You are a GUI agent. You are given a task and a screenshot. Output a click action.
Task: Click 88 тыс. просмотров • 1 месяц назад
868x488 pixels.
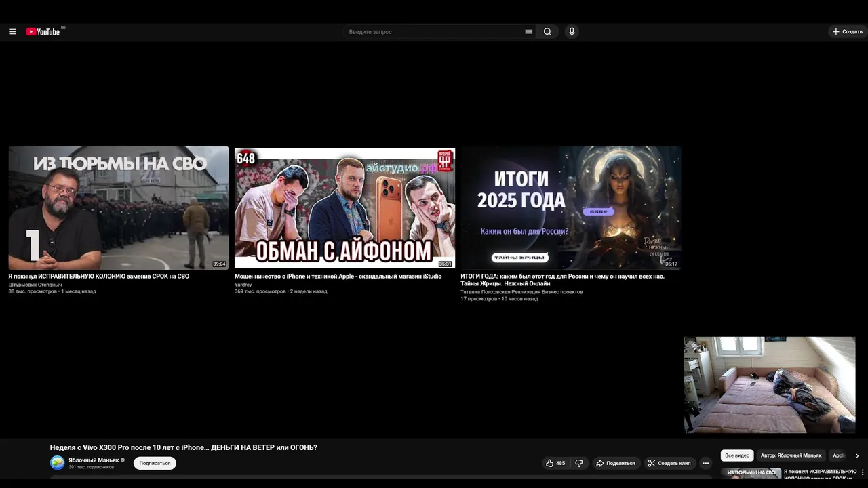coord(52,291)
